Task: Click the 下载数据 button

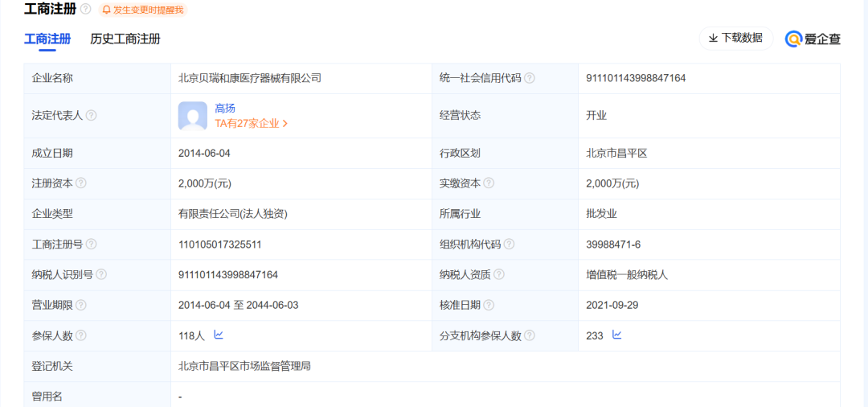Action: click(735, 38)
